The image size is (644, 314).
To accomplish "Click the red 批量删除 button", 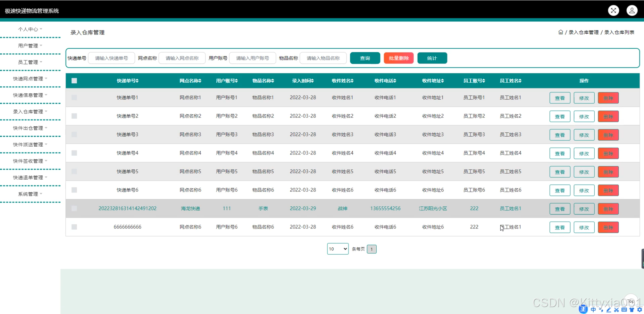I will 399,58.
